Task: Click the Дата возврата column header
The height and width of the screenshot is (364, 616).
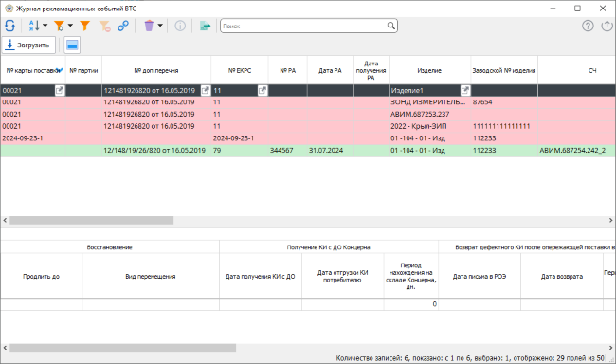Action: (x=562, y=277)
